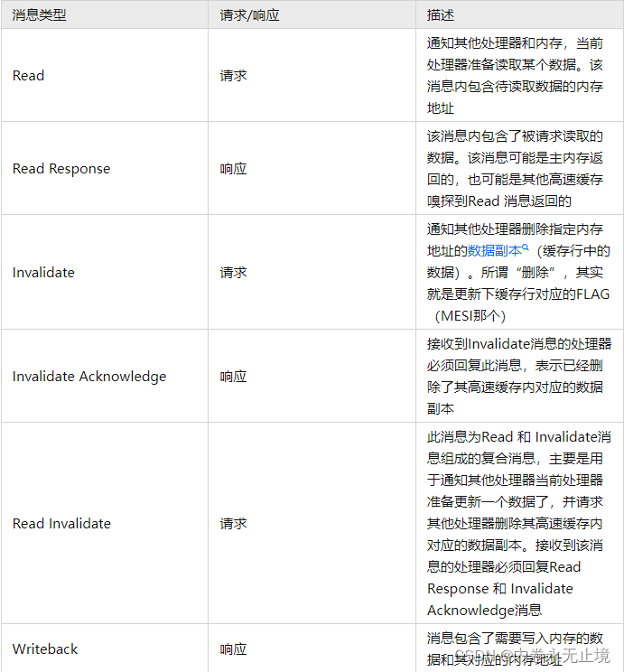Click 响应 in the Read Response row
The height and width of the screenshot is (672, 624).
234,168
